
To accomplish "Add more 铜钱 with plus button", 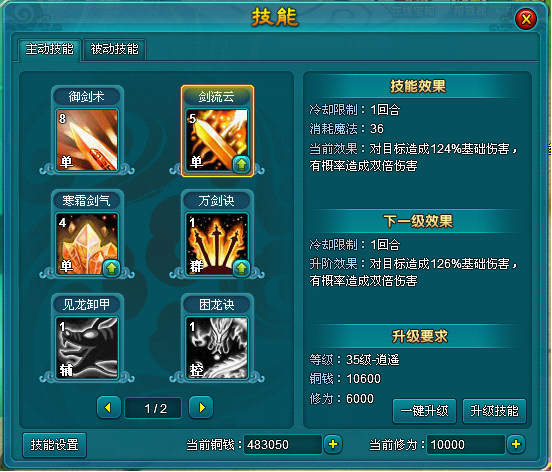I will pyautogui.click(x=333, y=445).
